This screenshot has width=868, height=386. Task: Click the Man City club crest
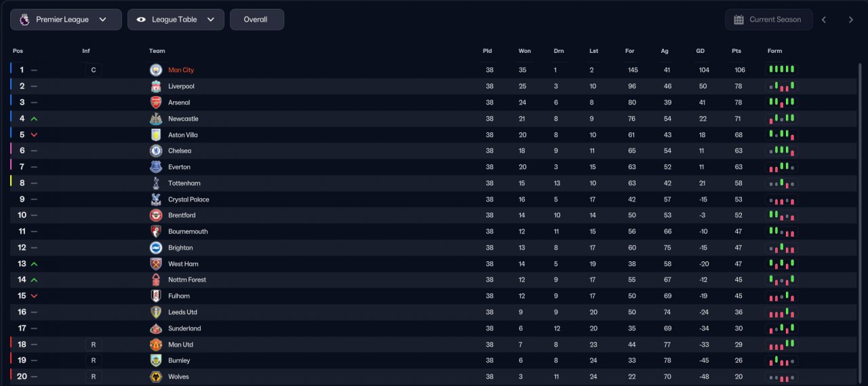click(156, 70)
